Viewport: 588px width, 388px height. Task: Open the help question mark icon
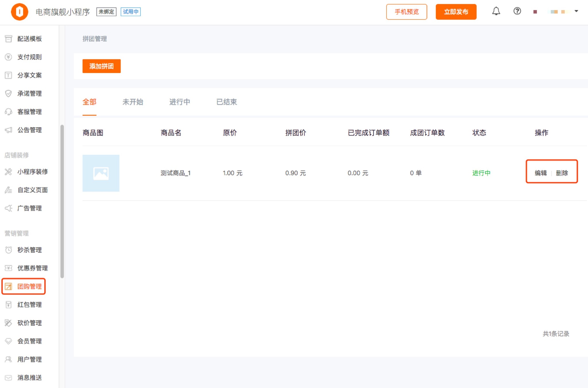517,11
